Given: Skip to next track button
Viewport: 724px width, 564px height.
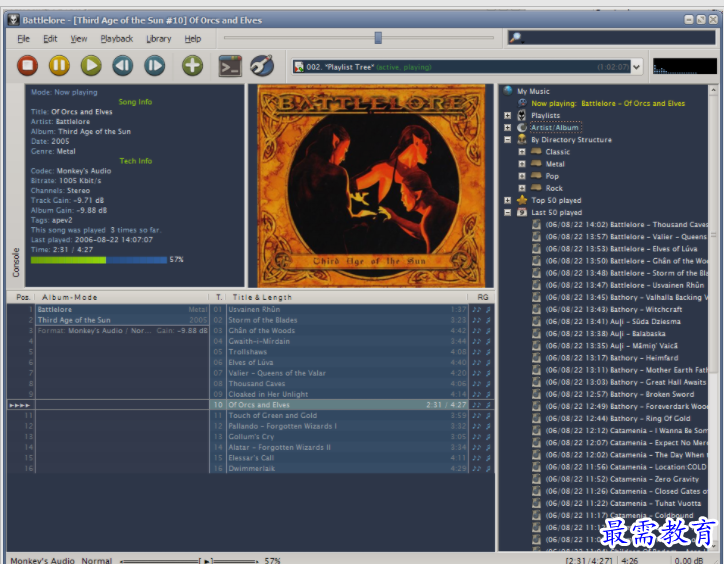Looking at the screenshot, I should 154,66.
